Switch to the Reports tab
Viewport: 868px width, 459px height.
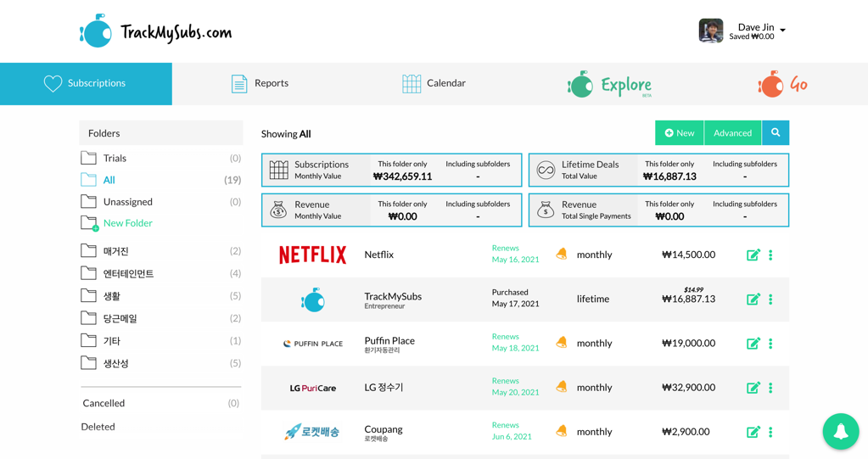pyautogui.click(x=260, y=84)
